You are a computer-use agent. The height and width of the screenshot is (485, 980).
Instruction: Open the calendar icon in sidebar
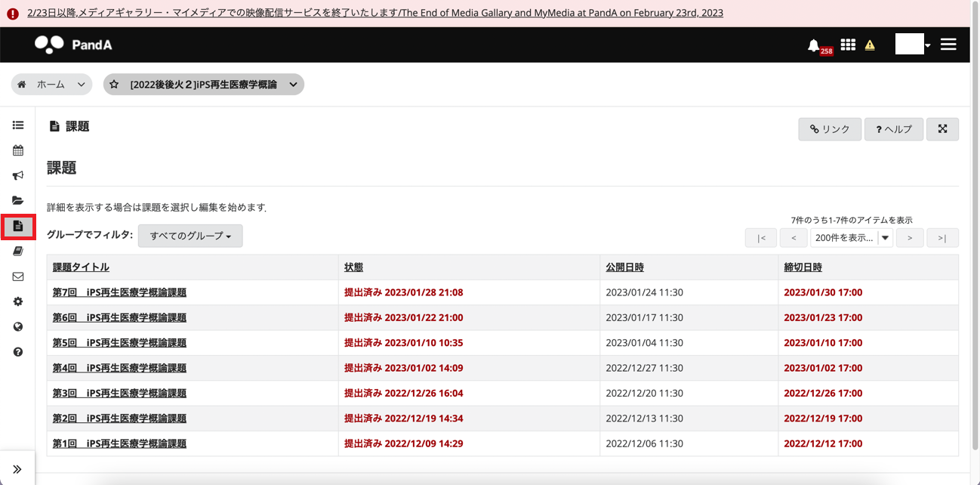point(18,150)
